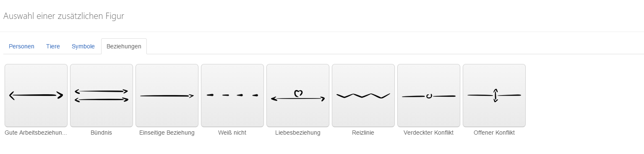Click the Verdeckter Konflikt caption label
Image resolution: width=644 pixels, height=154 pixels.
[x=429, y=133]
